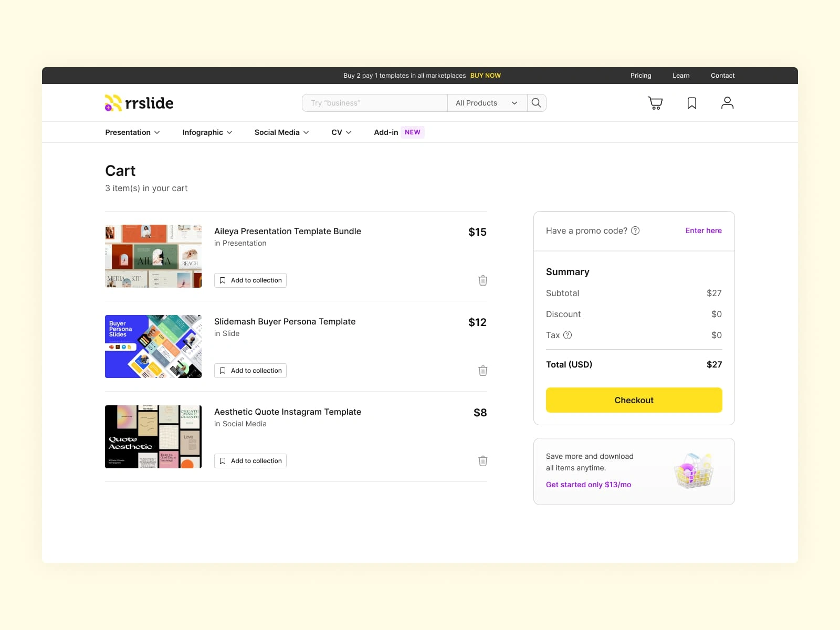840x630 pixels.
Task: Focus the Try "business" search field
Action: 375,103
